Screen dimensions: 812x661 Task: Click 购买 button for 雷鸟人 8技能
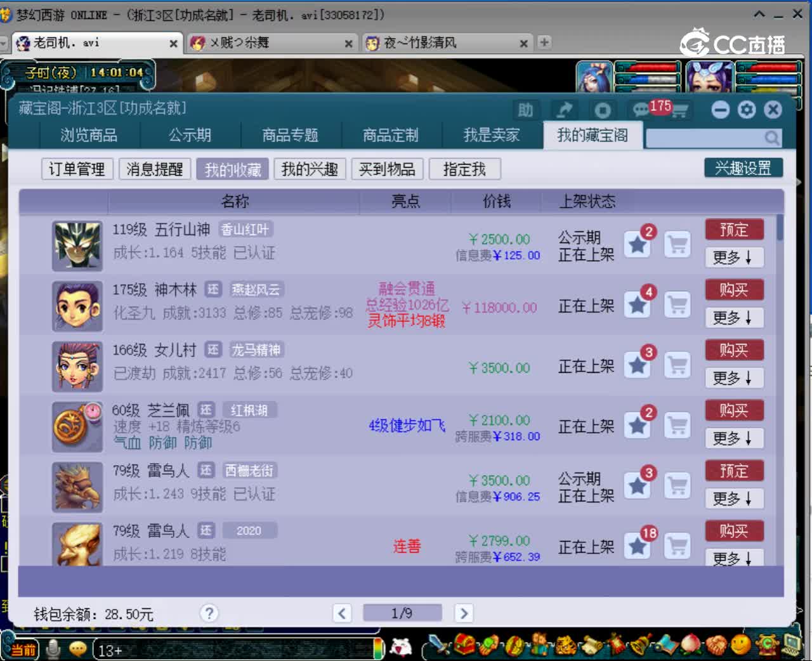click(x=734, y=531)
